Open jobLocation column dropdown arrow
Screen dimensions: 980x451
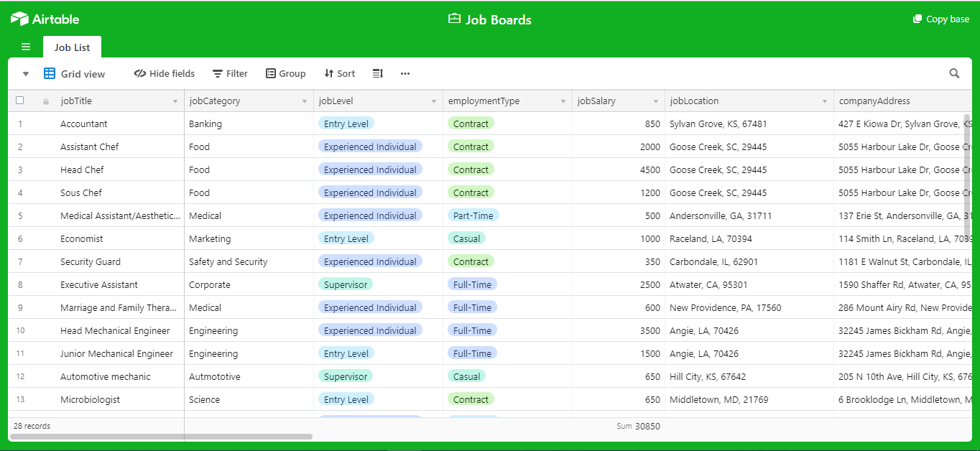click(x=825, y=101)
